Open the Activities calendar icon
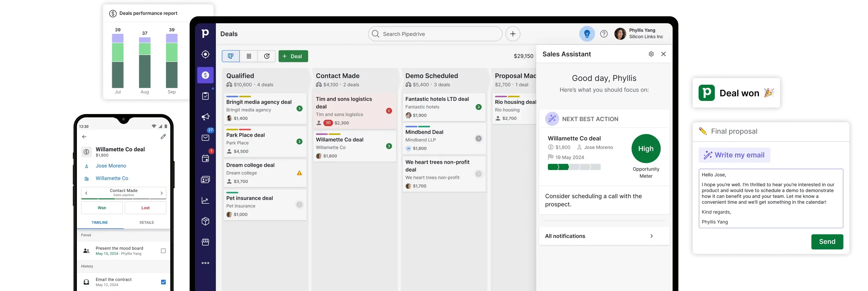 tap(205, 158)
